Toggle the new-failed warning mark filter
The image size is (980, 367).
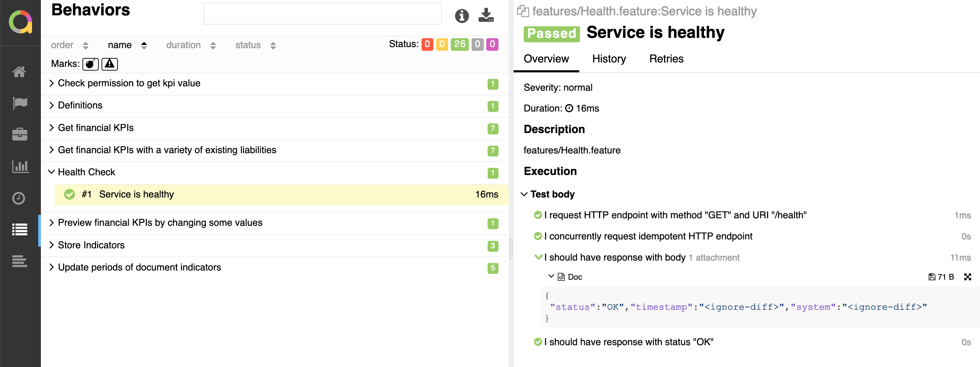[110, 64]
